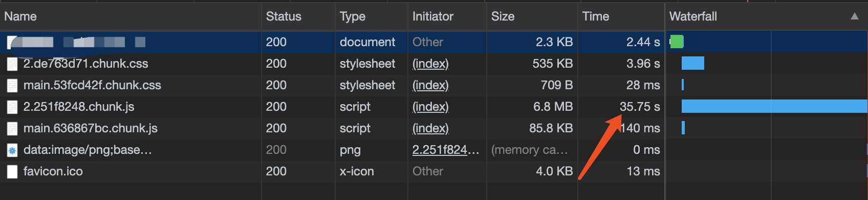Select the long blue waterfall bar for 2.251f8248.chunk.js
Image resolution: width=868 pixels, height=200 pixels.
[x=774, y=106]
